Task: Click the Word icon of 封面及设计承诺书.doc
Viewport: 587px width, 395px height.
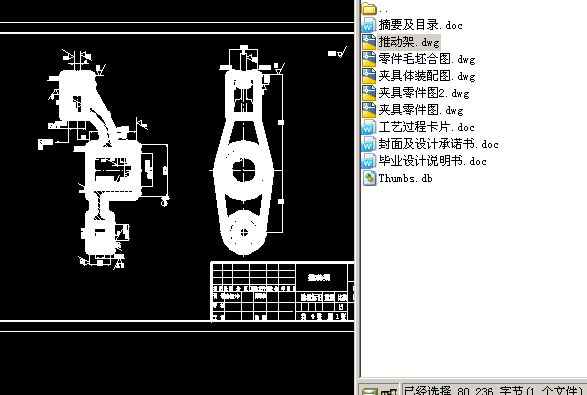Action: pyautogui.click(x=368, y=144)
